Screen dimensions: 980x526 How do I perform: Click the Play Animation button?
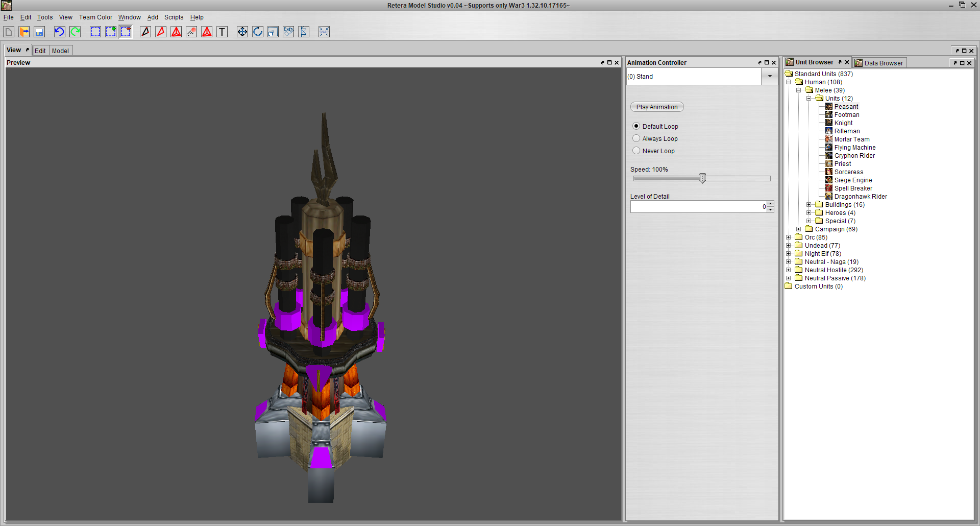click(x=657, y=107)
